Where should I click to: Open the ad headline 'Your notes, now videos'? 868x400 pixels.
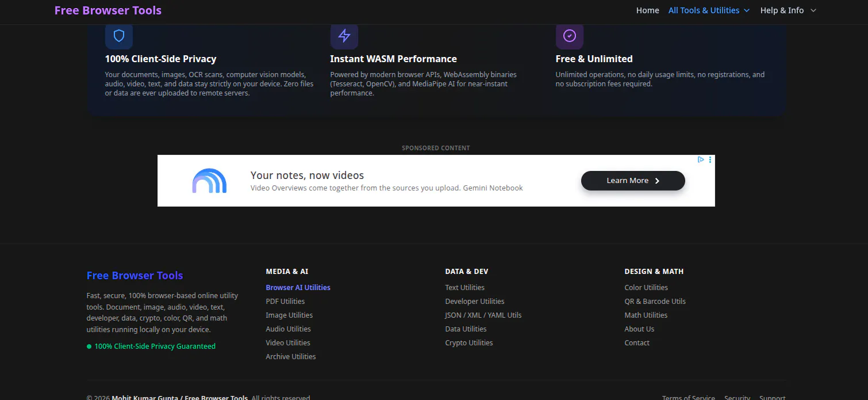[307, 176]
